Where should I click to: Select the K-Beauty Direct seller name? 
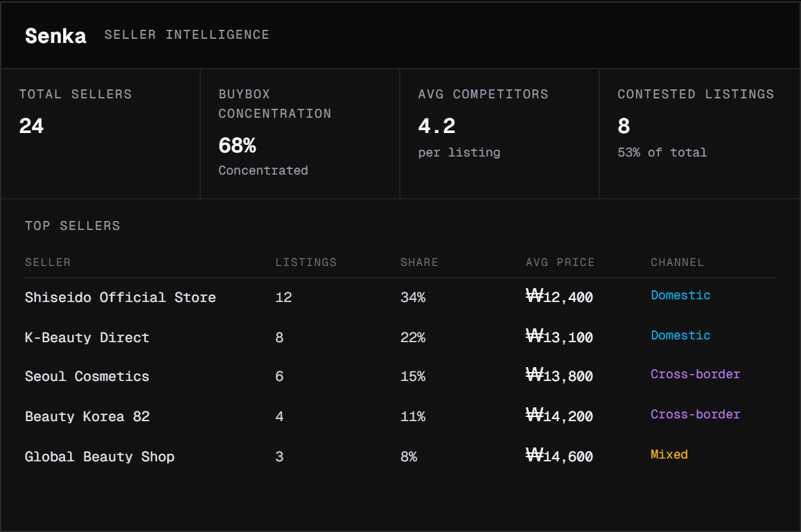click(87, 337)
